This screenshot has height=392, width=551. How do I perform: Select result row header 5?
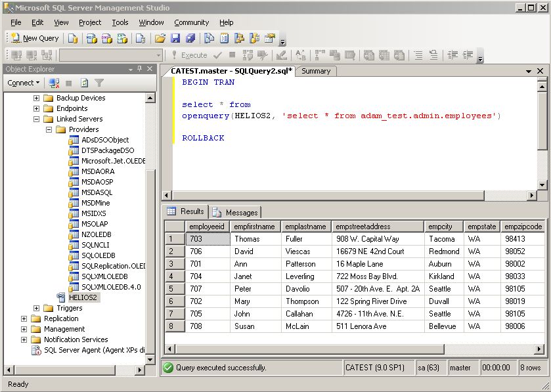(175, 289)
